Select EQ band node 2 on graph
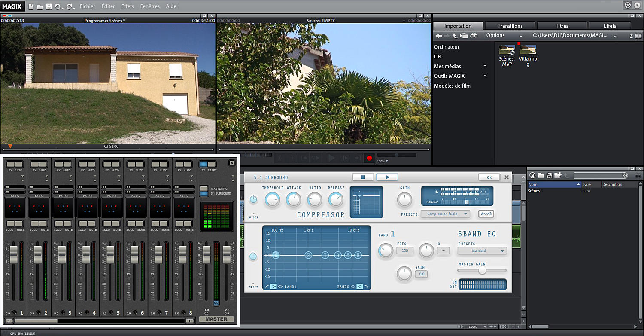This screenshot has width=644, height=336. coord(308,255)
